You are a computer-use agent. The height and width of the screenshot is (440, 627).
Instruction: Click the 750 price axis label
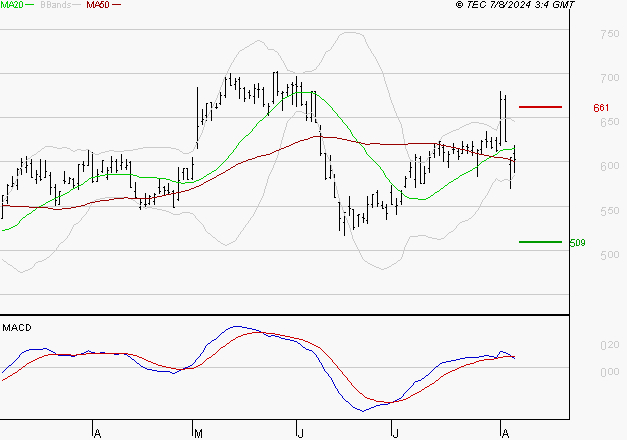609,34
